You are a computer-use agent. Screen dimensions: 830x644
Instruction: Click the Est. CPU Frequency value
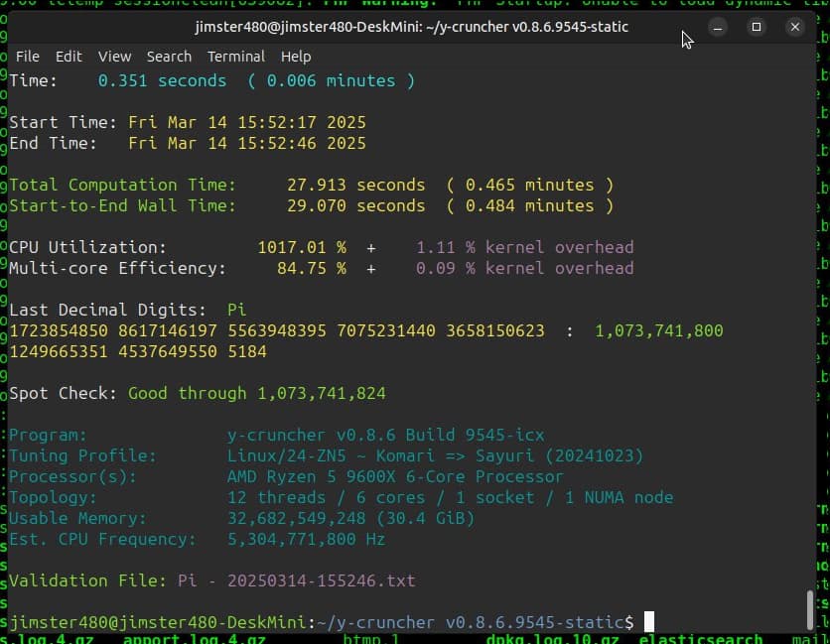[306, 539]
